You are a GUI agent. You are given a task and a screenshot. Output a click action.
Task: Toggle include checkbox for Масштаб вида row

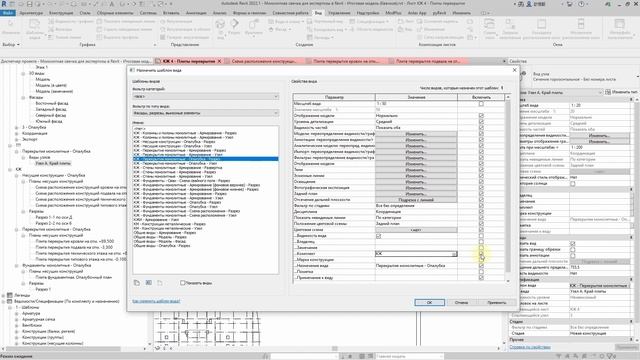[481, 104]
